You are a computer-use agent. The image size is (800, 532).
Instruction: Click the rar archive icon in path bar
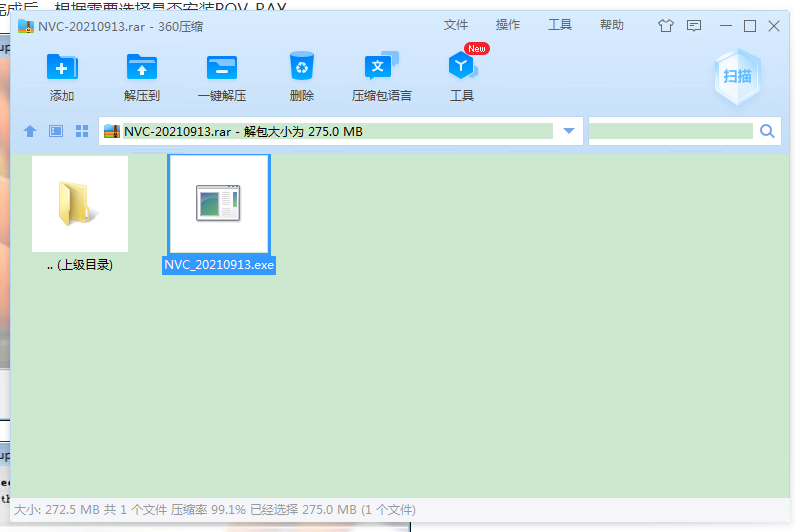point(112,132)
